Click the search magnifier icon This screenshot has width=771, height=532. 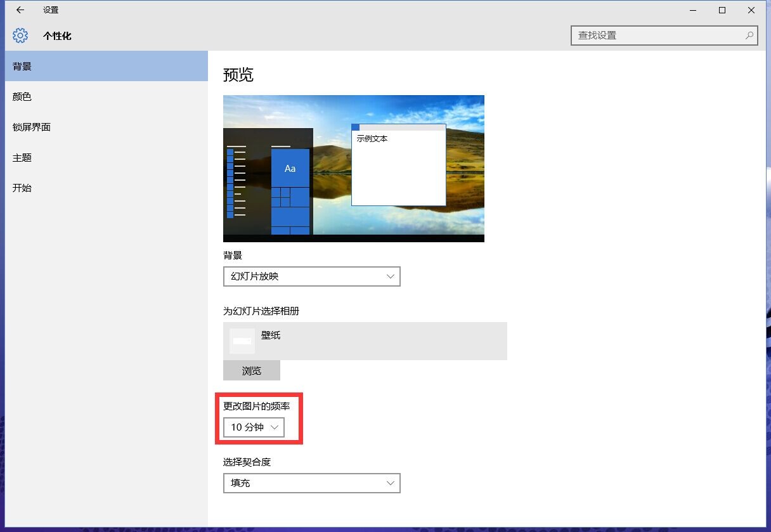click(749, 36)
